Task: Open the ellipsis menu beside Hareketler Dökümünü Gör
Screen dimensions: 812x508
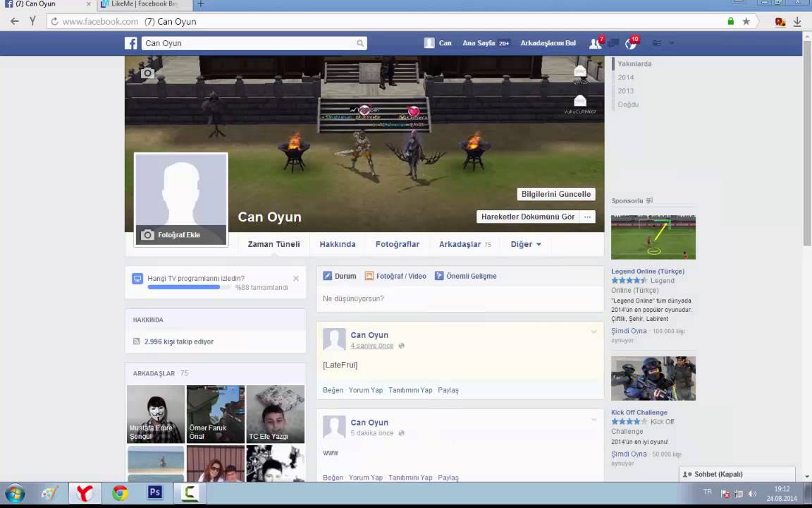Action: 587,217
